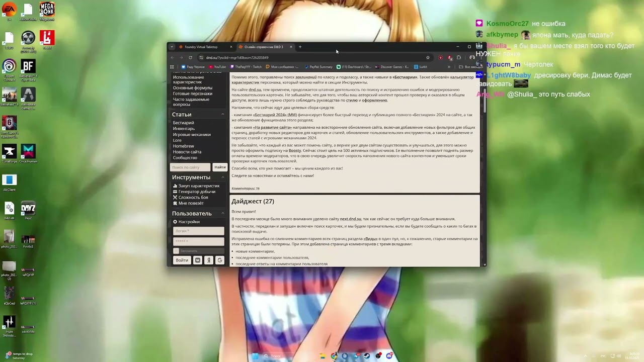Close the Foundry Virtual Tabletop tab

231,47
